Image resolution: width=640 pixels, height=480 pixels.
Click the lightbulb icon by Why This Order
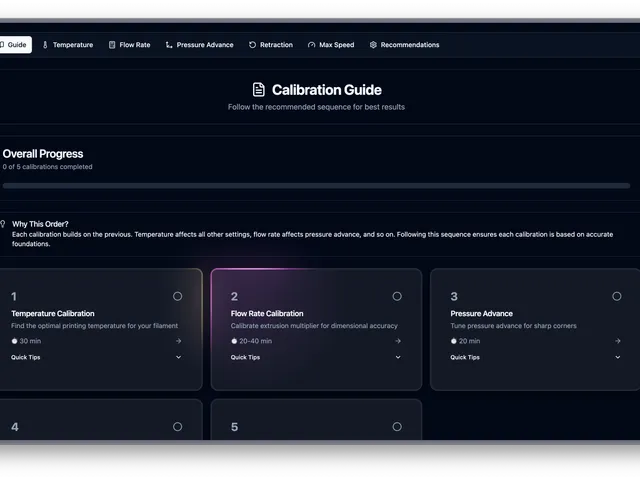pyautogui.click(x=3, y=224)
